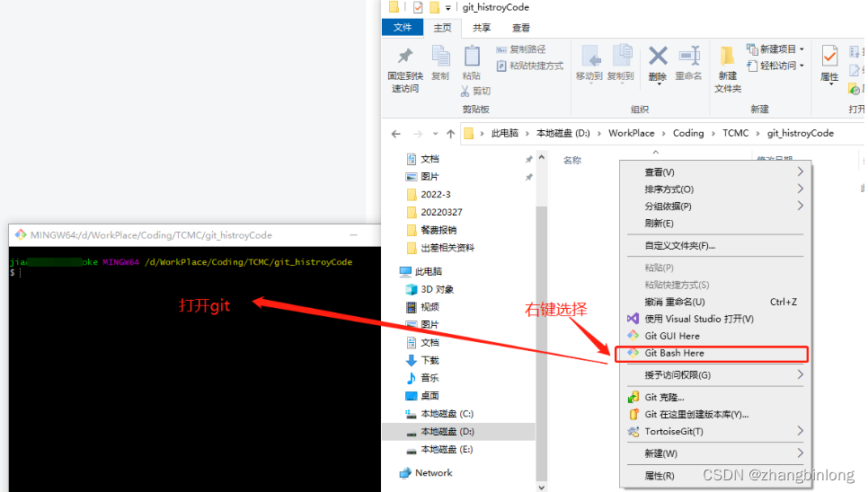Click navigation pane scroll up arrow
Image resolution: width=868 pixels, height=492 pixels.
[x=542, y=158]
